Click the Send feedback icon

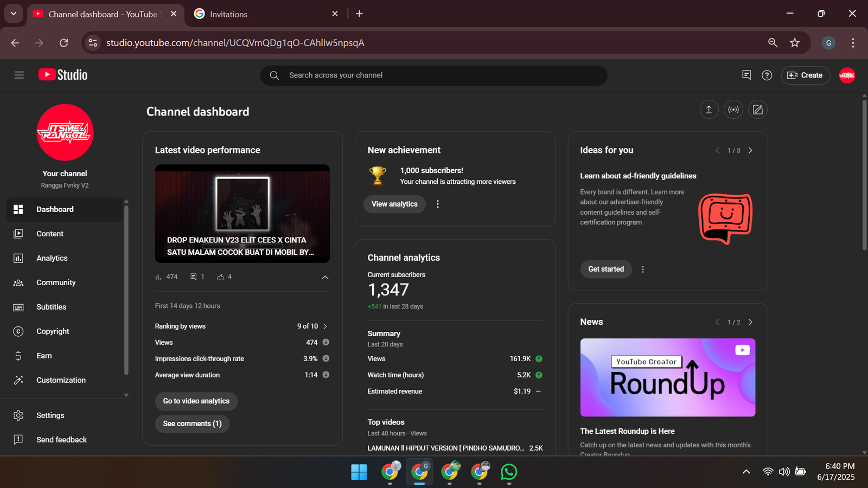(18, 440)
